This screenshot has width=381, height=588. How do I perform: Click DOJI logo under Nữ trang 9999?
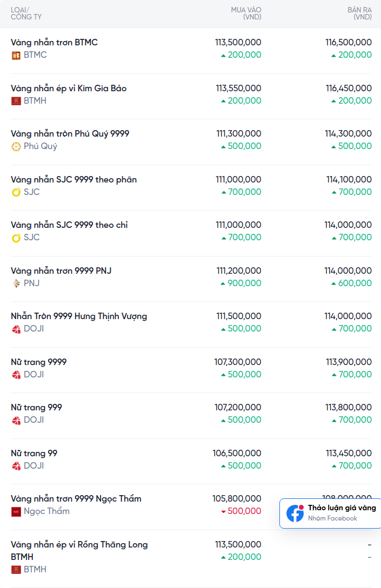(x=16, y=375)
